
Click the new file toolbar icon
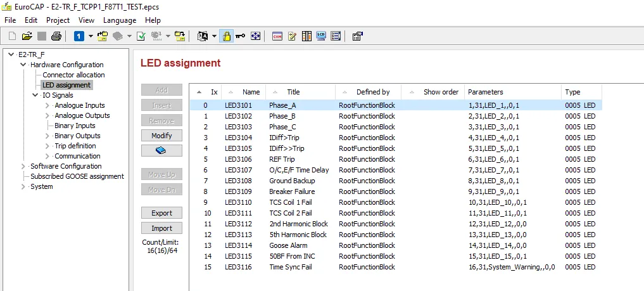coord(12,36)
